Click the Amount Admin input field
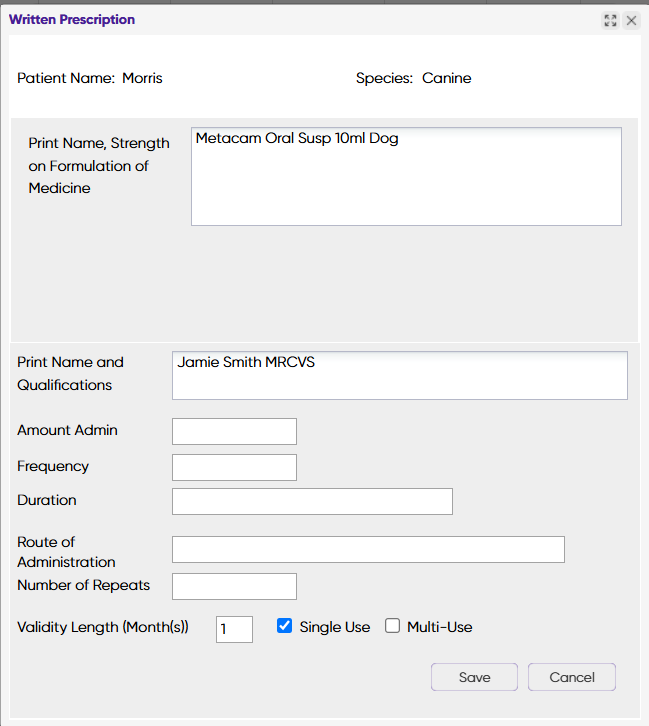Screen dimensions: 649x726 tap(234, 431)
